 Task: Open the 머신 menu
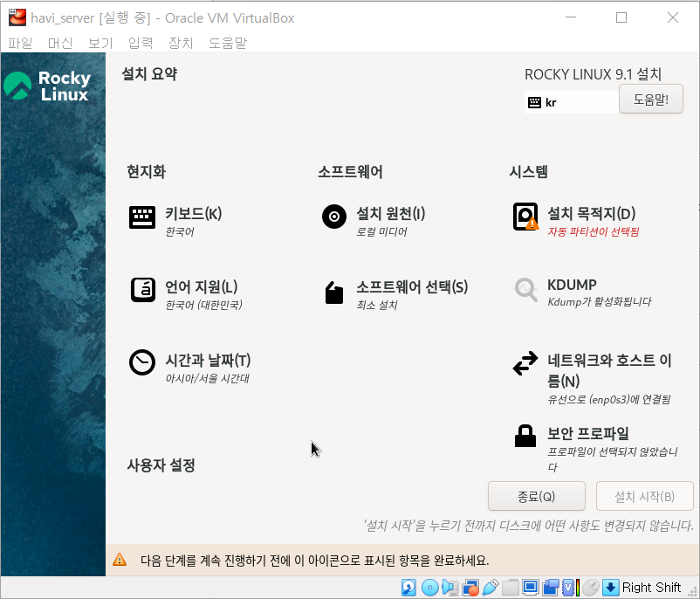[x=60, y=43]
